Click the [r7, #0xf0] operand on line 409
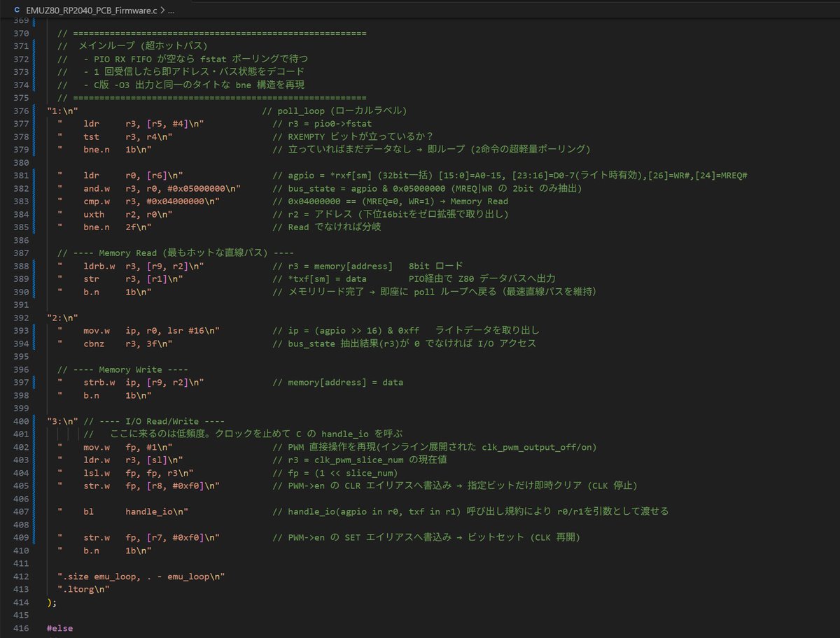The height and width of the screenshot is (638, 840). 176,537
